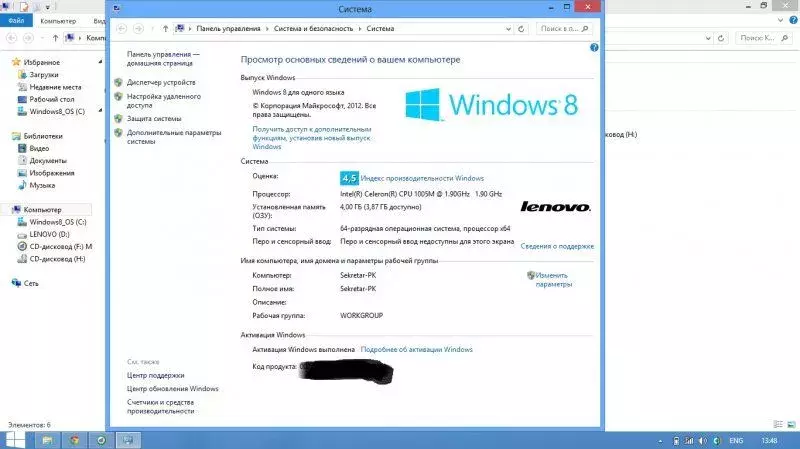Open details about Windows activation link
Viewport: 800px width, 449px height.
click(x=416, y=350)
